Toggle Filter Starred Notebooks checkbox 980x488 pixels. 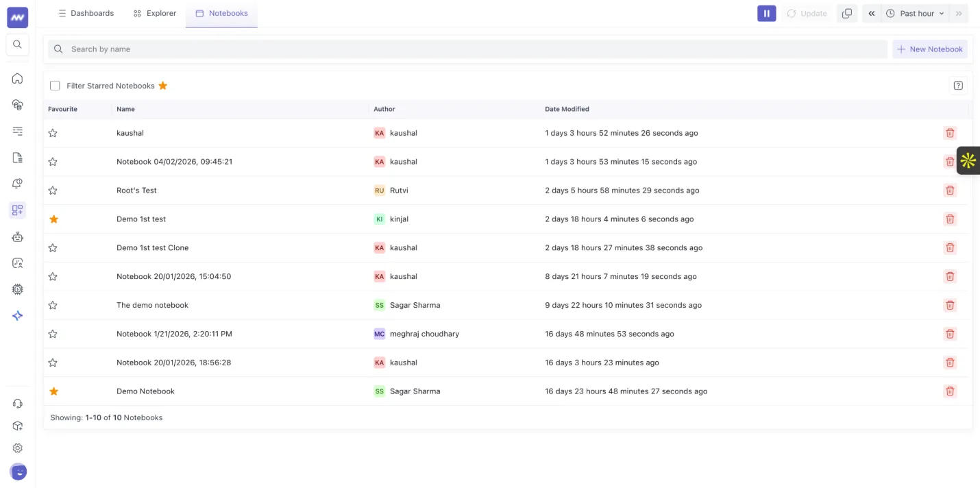pos(55,86)
